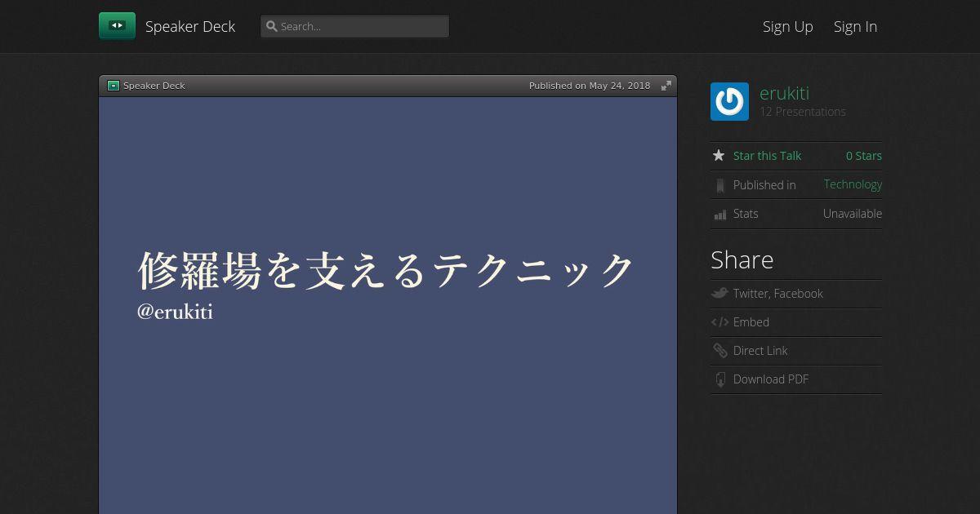
Task: Open the Direct Link option
Action: click(x=760, y=351)
